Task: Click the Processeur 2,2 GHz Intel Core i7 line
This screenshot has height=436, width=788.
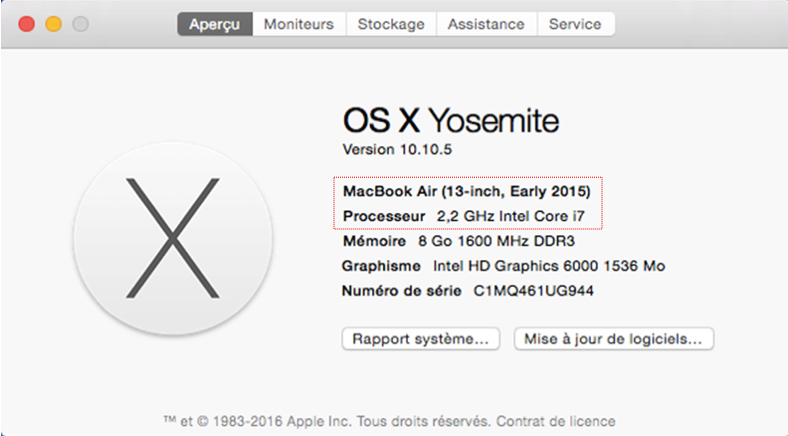Action: pos(464,216)
